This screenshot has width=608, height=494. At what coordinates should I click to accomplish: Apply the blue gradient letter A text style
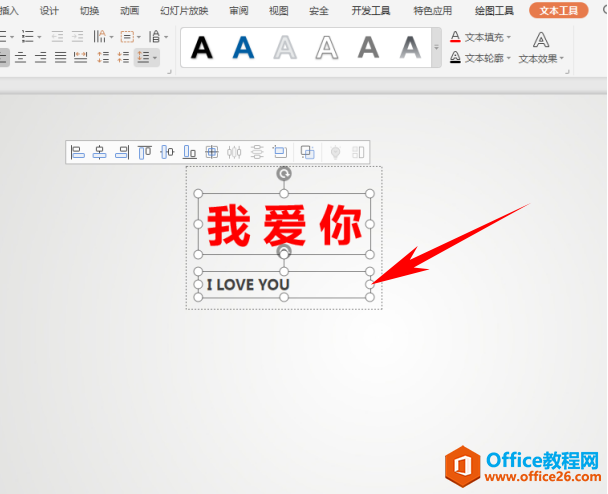click(x=244, y=46)
